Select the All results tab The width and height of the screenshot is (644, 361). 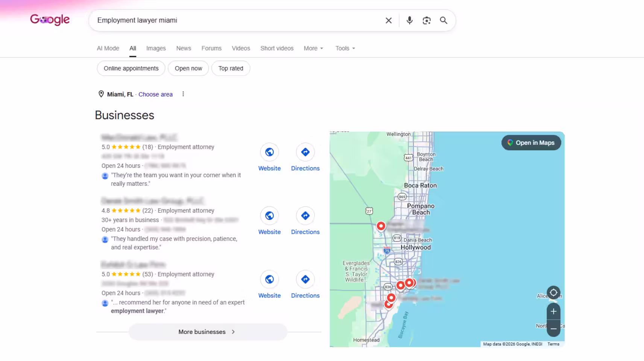tap(133, 48)
